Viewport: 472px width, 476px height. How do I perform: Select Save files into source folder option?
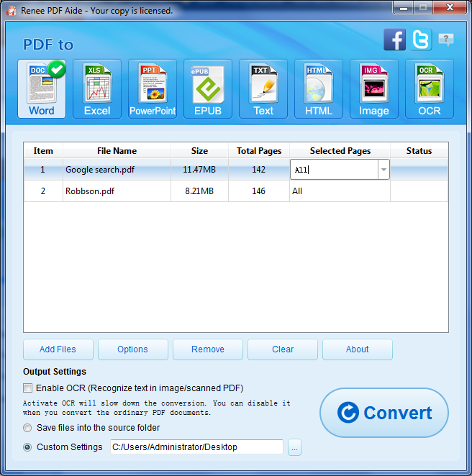[x=28, y=428]
